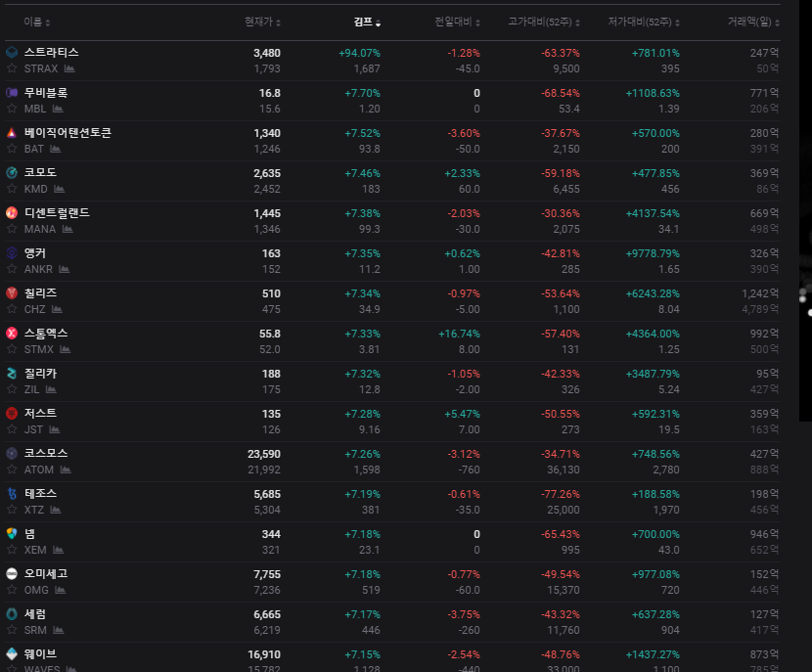This screenshot has width=812, height=672.
Task: Select KMD +2.33% daily change
Action: (462, 173)
